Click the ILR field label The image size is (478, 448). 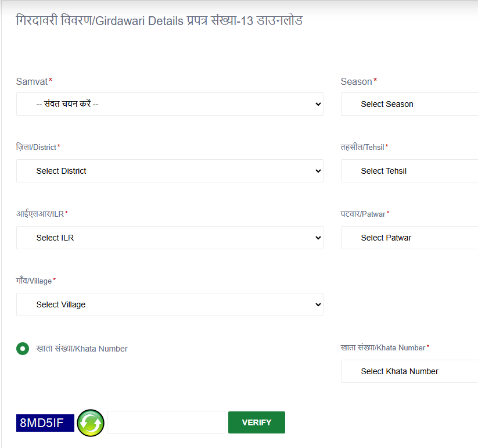pyautogui.click(x=40, y=214)
